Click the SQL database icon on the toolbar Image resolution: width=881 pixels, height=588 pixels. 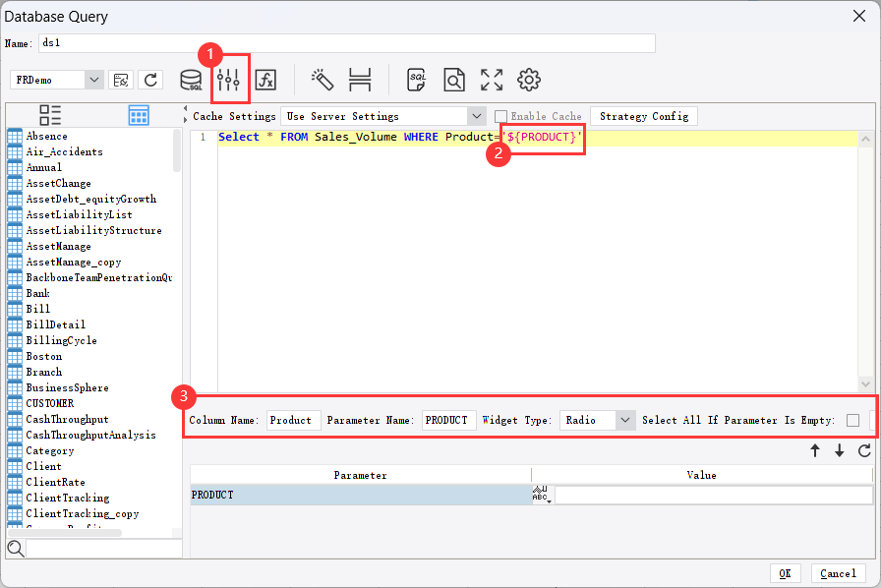(191, 80)
